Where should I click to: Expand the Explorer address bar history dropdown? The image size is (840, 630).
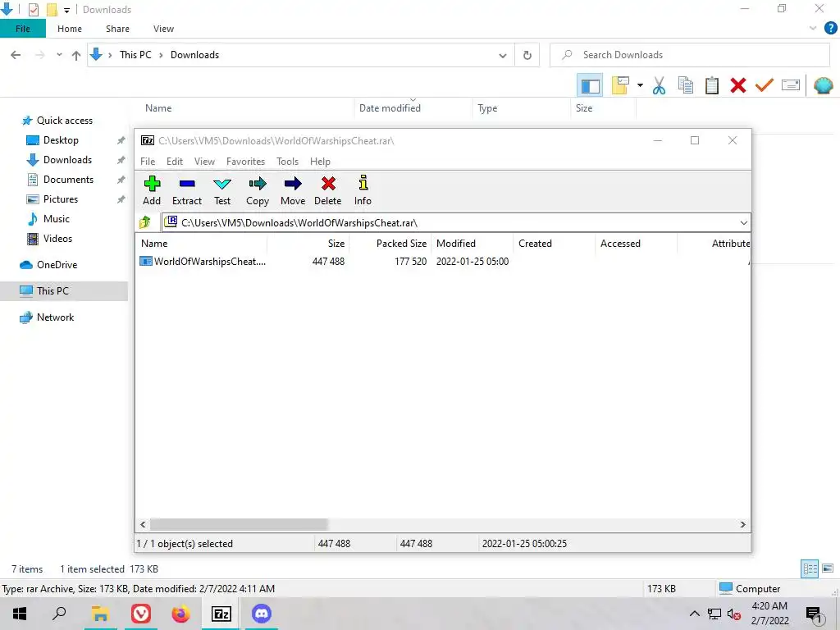503,55
